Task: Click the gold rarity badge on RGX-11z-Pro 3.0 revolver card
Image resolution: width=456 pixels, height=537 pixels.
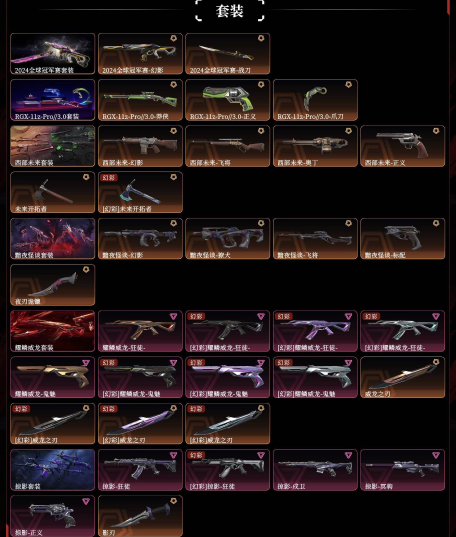Action: [261, 85]
